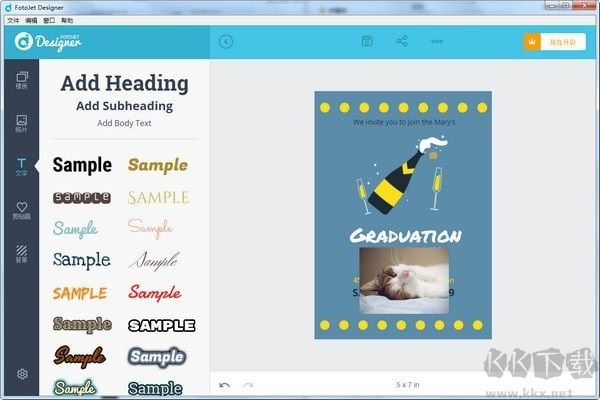Viewport: 600px width, 400px height.
Task: Choose the orange handwritten SAMPLE style
Action: pos(80,293)
